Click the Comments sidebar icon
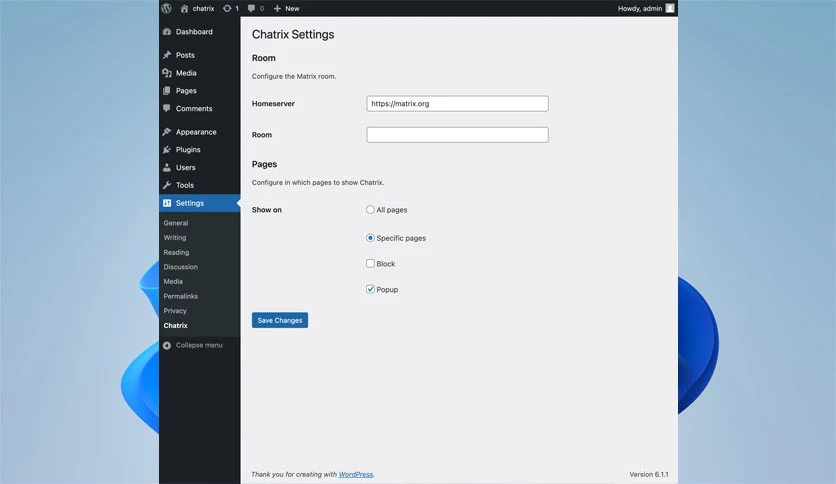 167,108
